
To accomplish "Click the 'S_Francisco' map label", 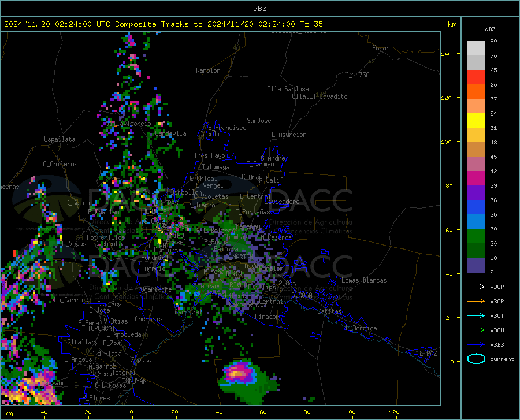I will pos(228,128).
